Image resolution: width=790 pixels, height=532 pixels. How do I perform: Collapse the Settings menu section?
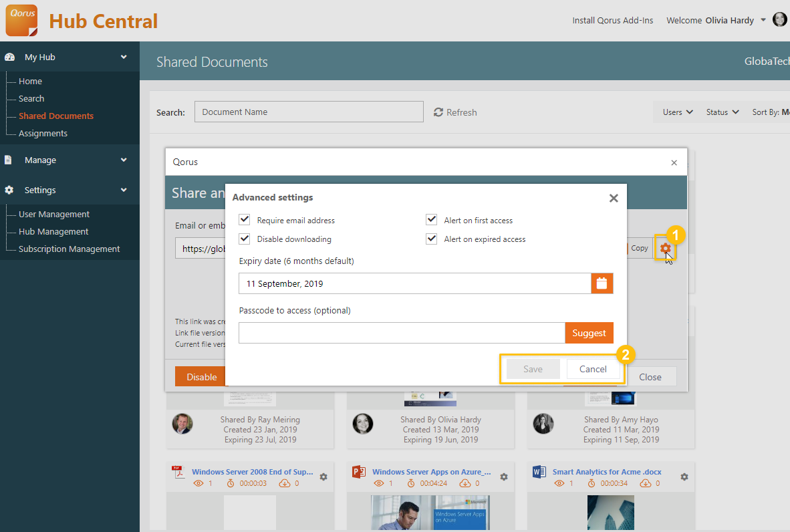pyautogui.click(x=124, y=190)
